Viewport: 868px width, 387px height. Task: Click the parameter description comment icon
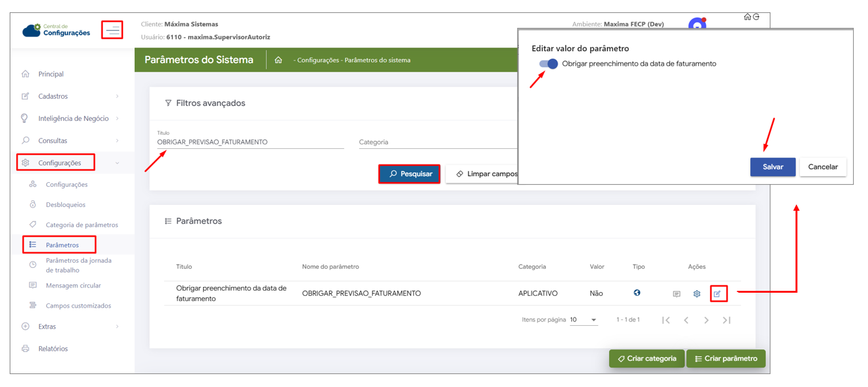tap(677, 294)
